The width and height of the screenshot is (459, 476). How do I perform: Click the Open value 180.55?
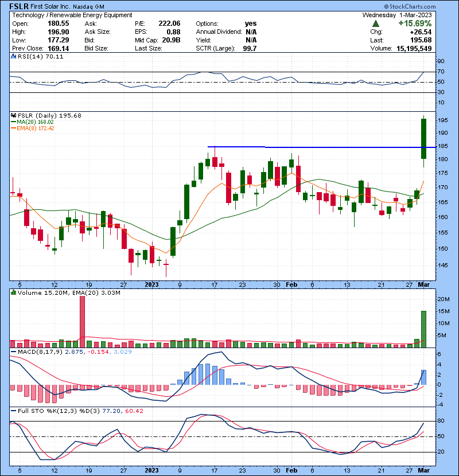click(x=59, y=24)
